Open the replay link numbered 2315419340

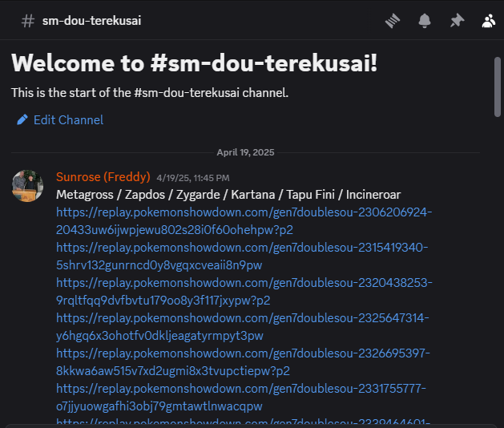click(x=242, y=256)
